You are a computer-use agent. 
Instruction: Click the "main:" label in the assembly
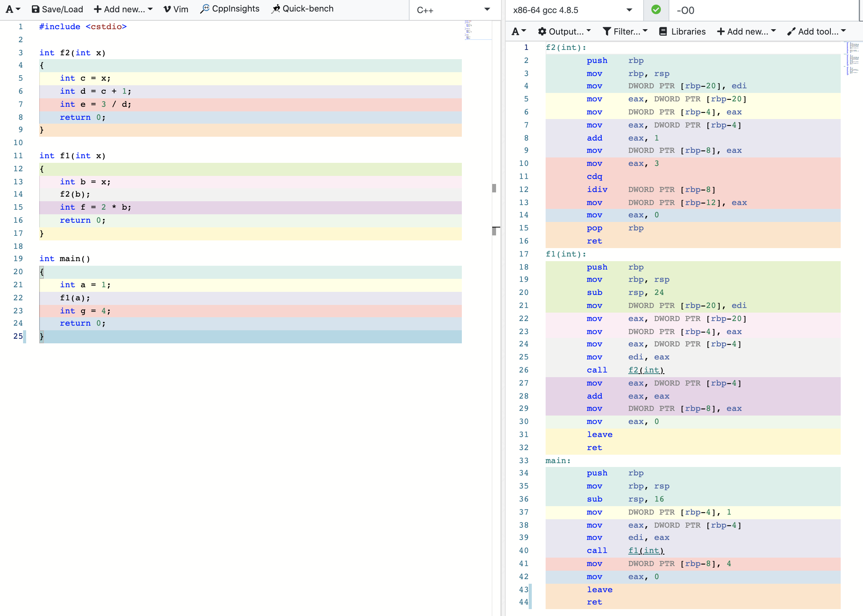[558, 460]
